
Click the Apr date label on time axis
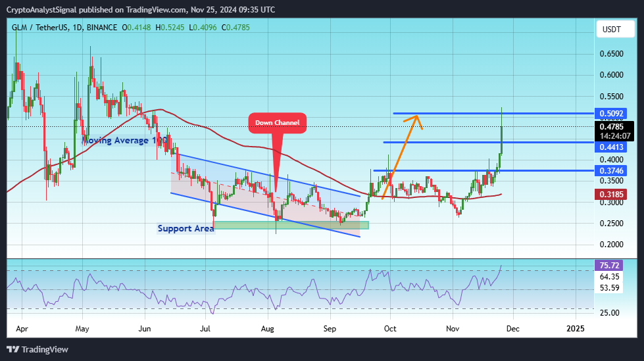[22, 329]
